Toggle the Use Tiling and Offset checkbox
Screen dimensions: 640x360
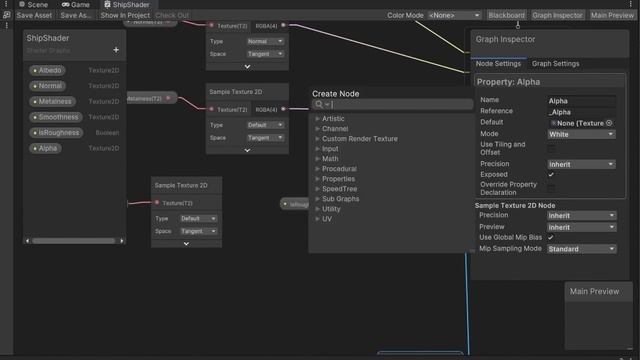[551, 148]
